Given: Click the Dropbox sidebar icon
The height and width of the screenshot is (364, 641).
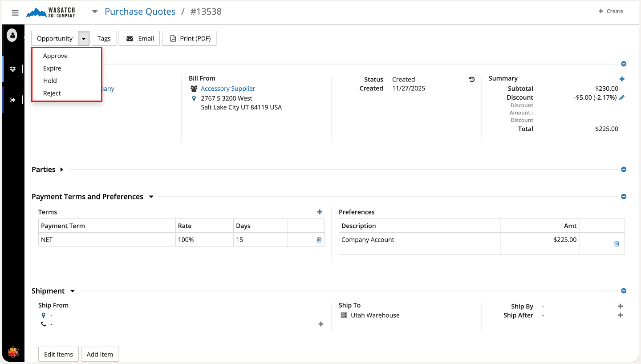Looking at the screenshot, I should coord(12,69).
